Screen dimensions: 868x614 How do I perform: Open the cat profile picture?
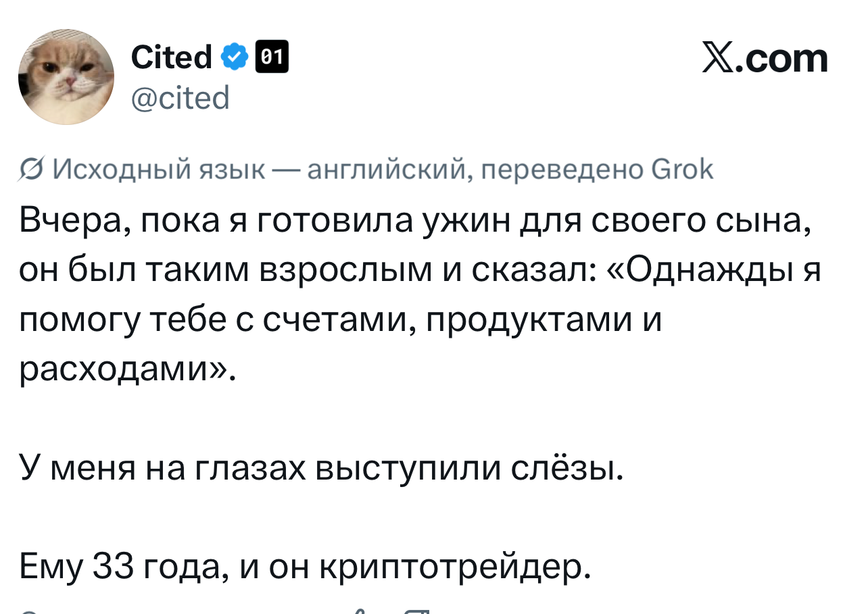(x=66, y=77)
